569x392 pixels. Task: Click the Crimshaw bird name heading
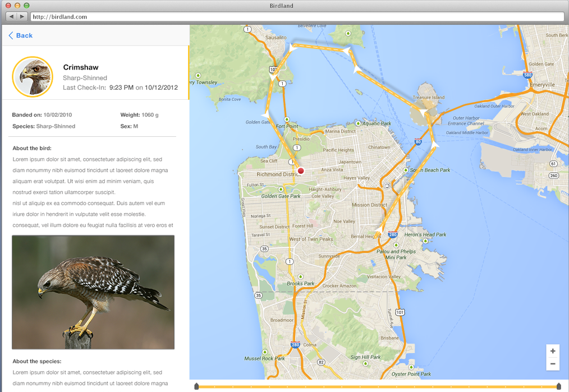81,67
